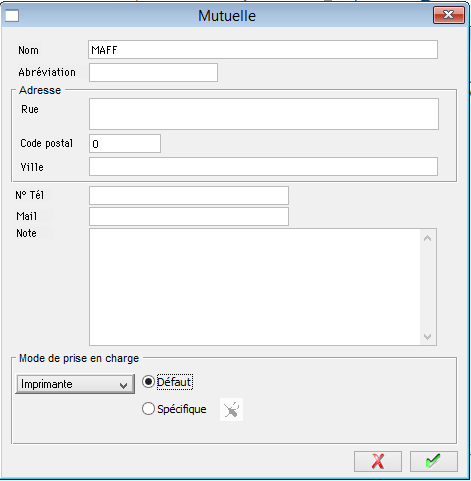Click into the Rue address box
Image resolution: width=471 pixels, height=481 pixels.
point(264,114)
